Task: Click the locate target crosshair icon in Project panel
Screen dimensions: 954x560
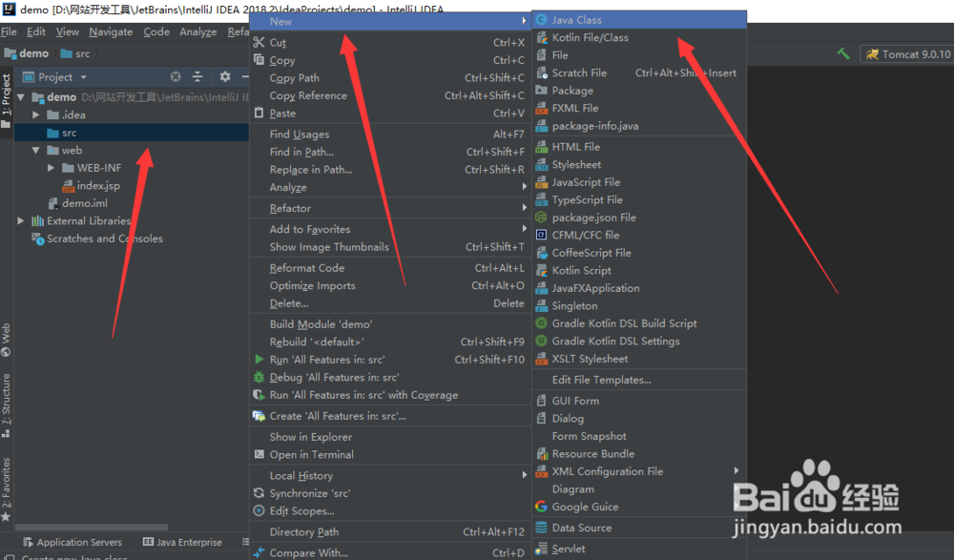Action: (176, 76)
